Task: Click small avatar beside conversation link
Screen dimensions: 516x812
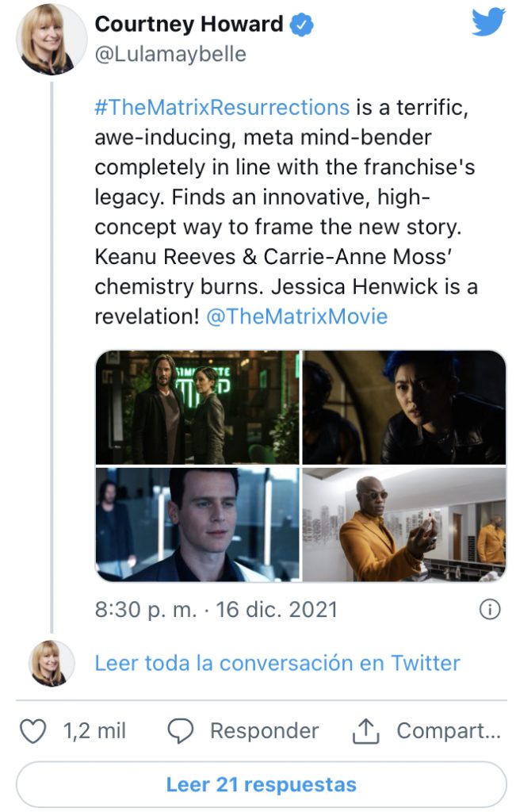Action: pos(52,664)
